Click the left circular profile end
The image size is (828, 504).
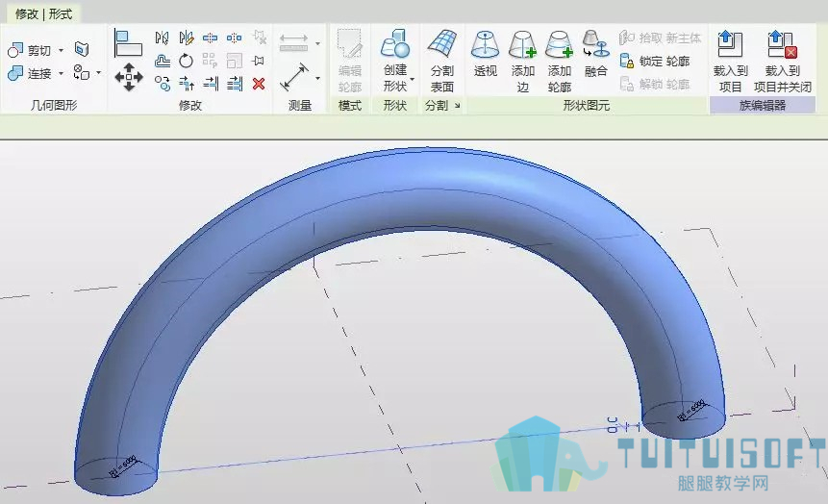[115, 475]
